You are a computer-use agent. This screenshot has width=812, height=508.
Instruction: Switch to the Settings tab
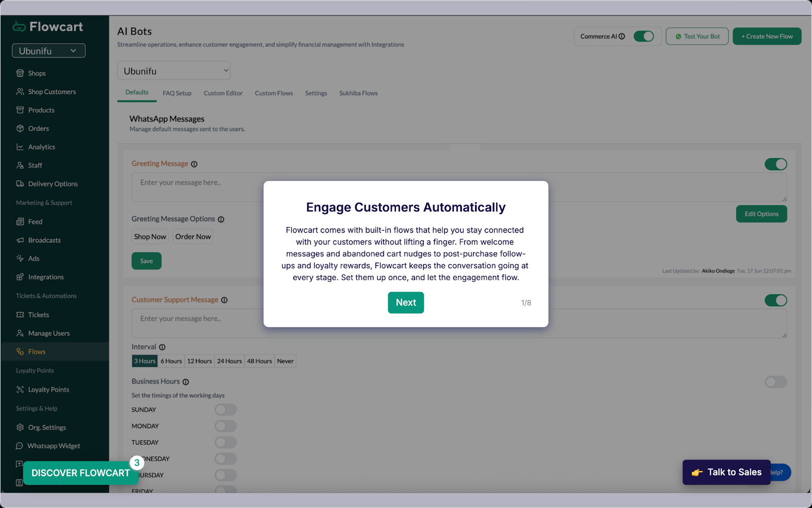tap(316, 93)
